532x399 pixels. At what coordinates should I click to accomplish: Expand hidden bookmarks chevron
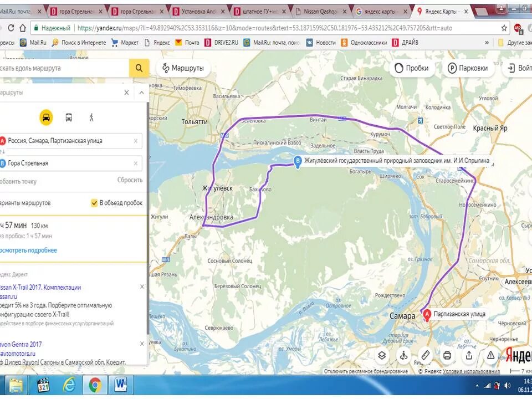pyautogui.click(x=487, y=43)
